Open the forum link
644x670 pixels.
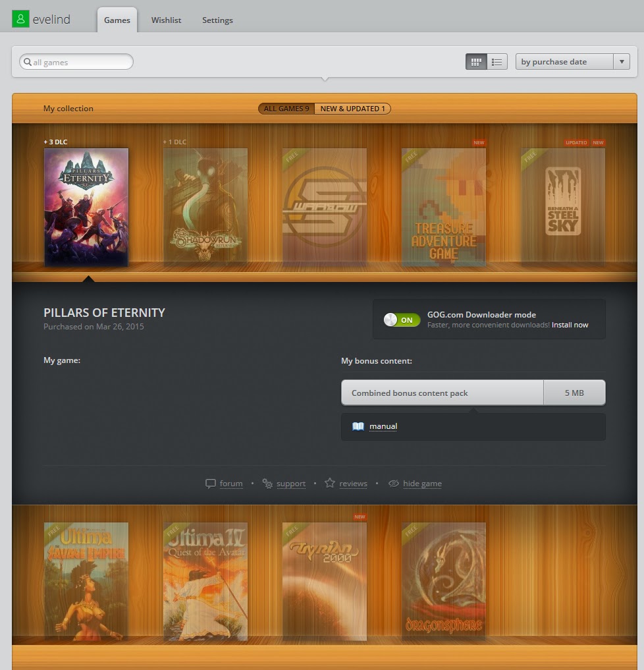pos(231,484)
